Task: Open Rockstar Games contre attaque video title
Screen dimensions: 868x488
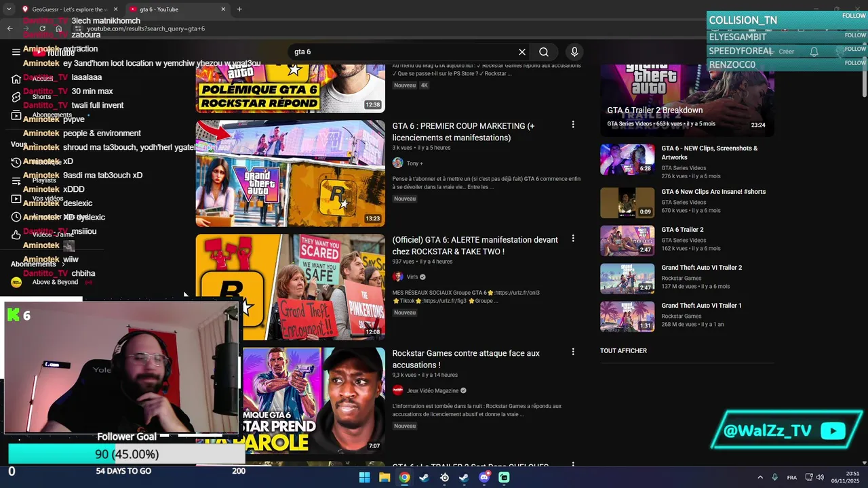Action: point(466,359)
